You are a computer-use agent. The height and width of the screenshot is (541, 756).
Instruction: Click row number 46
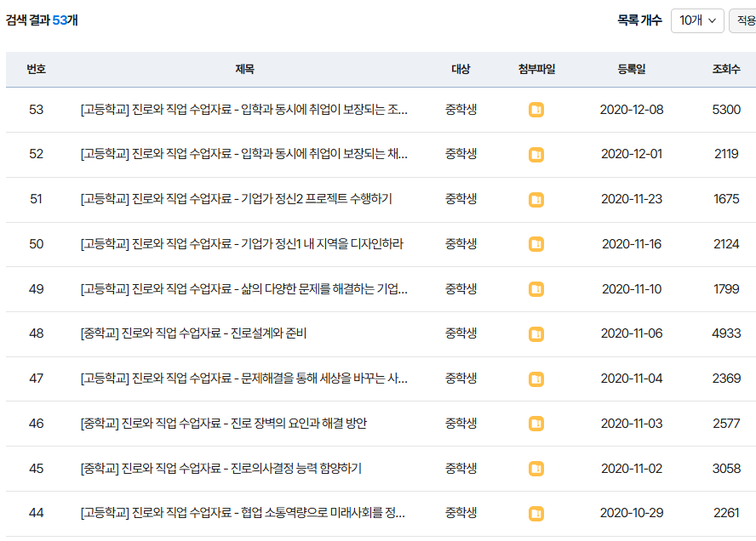pyautogui.click(x=36, y=424)
